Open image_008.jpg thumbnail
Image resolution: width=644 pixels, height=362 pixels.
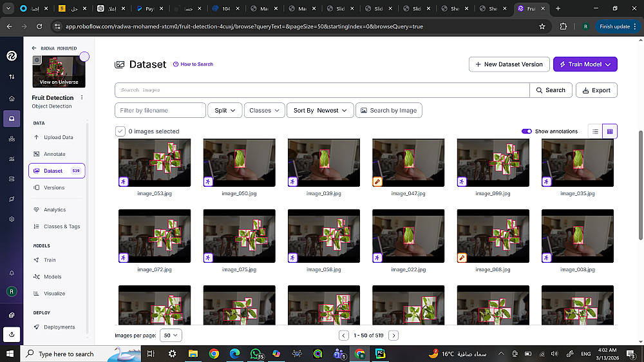[578, 236]
